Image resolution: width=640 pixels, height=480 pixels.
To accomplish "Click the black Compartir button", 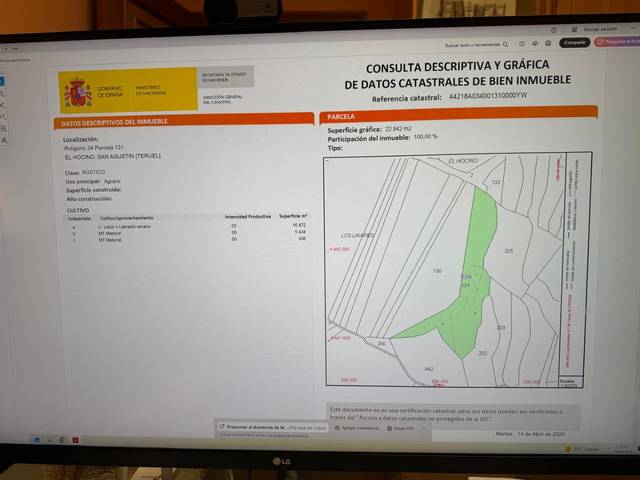I will pyautogui.click(x=574, y=42).
